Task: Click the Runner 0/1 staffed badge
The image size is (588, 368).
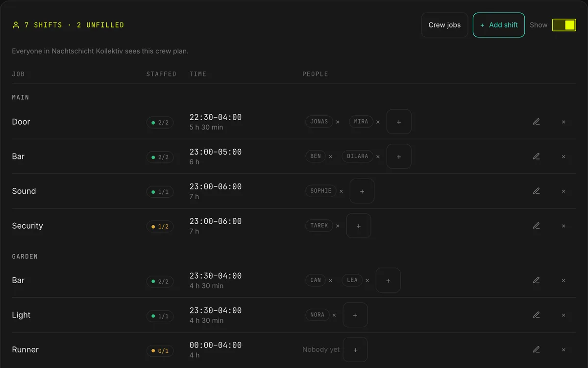Action: coord(160,351)
